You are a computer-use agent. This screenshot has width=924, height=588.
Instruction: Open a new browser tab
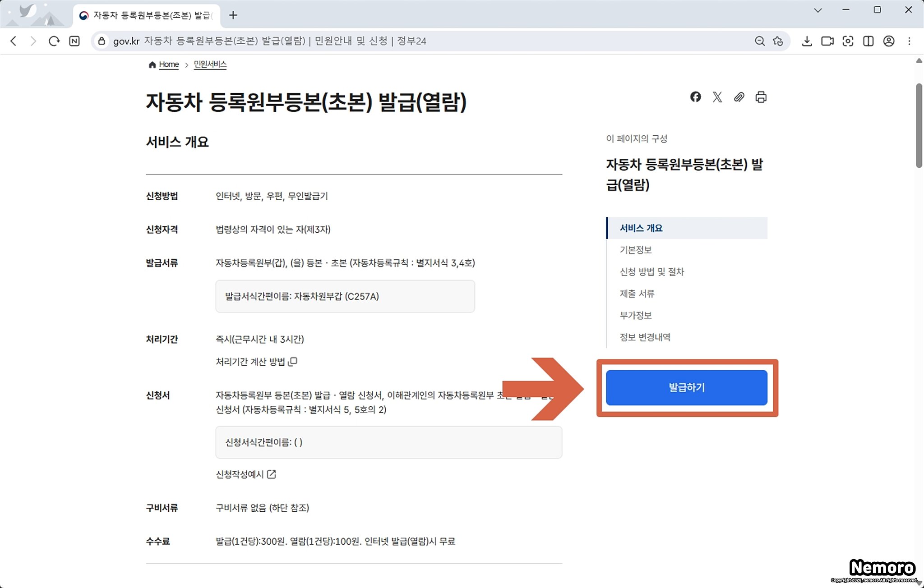[x=233, y=15]
